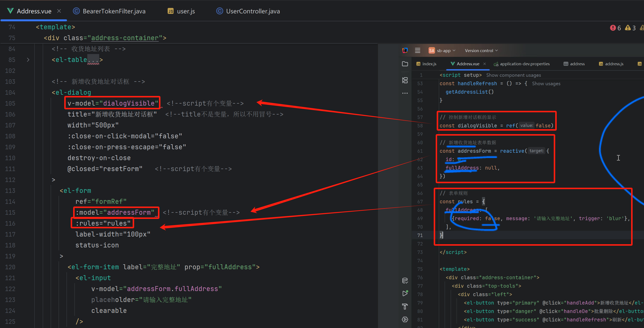644x328 pixels.
Task: Close inner Address.vue editor tab
Action: pyautogui.click(x=485, y=64)
